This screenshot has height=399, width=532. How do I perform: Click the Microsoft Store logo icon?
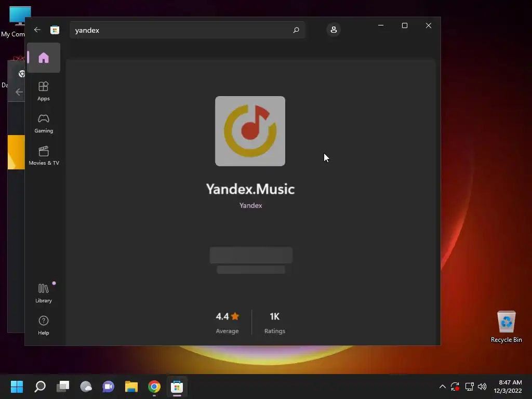click(55, 30)
